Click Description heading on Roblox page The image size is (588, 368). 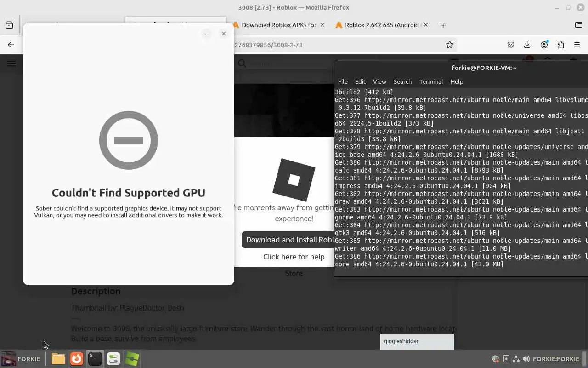96,291
